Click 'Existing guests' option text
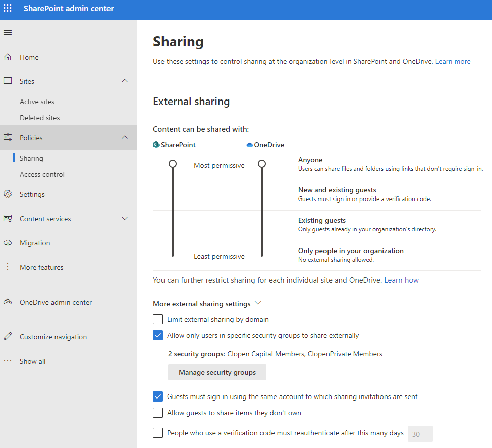This screenshot has height=448, width=492. coord(322,220)
